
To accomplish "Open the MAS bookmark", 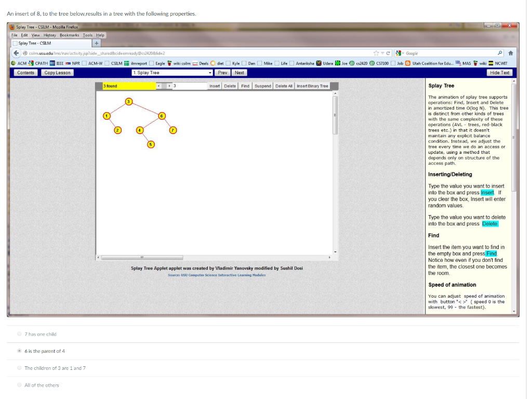I will point(463,63).
